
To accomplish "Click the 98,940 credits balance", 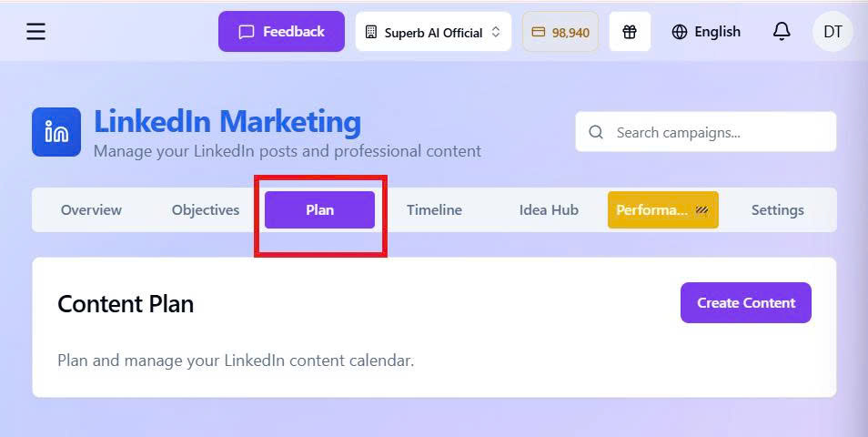I will (x=560, y=32).
